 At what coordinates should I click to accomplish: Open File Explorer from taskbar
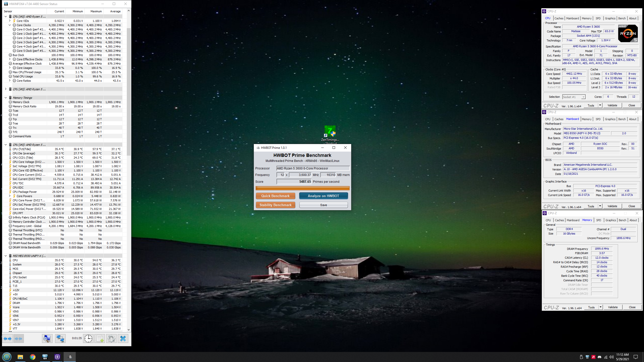pos(20,357)
